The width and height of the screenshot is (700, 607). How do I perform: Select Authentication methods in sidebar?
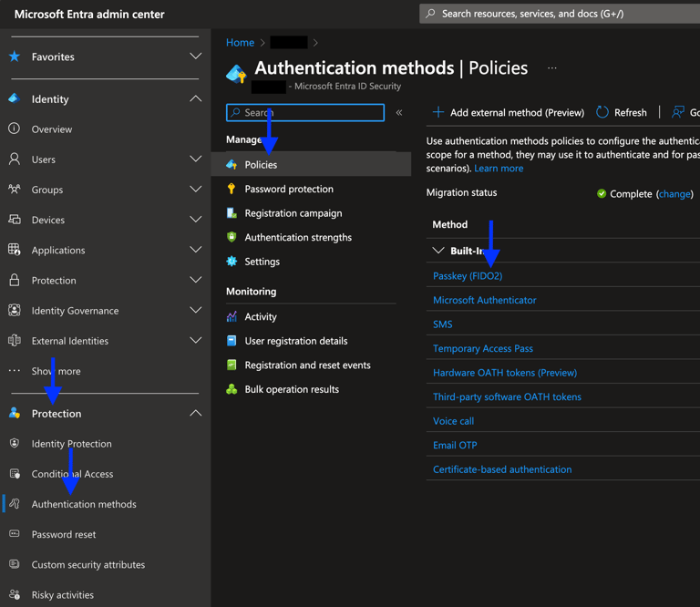point(84,504)
